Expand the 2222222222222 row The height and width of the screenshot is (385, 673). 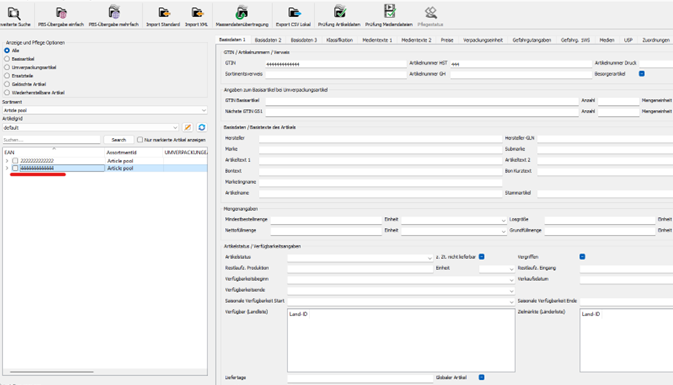click(x=7, y=161)
